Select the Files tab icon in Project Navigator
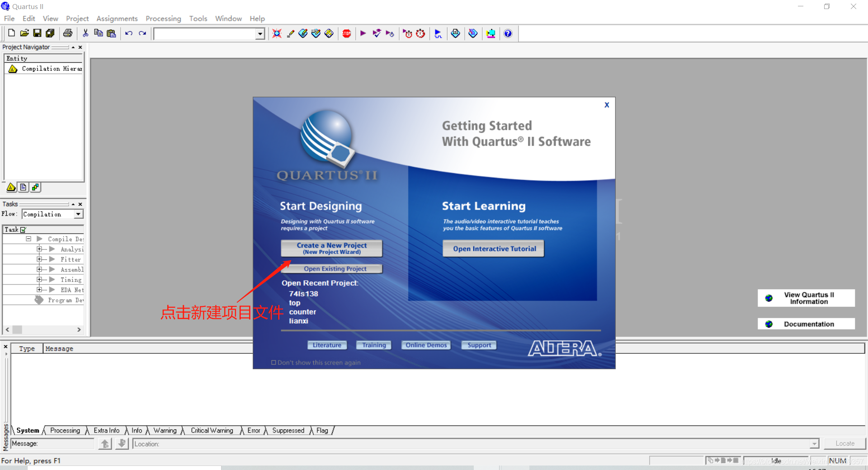This screenshot has height=470, width=868. (x=23, y=187)
